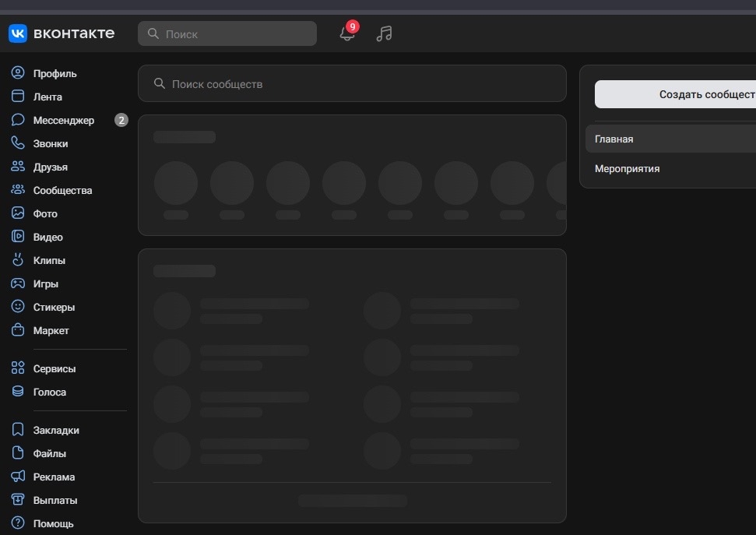Click the Друзья people icon
Image resolution: width=756 pixels, height=535 pixels.
[x=18, y=167]
